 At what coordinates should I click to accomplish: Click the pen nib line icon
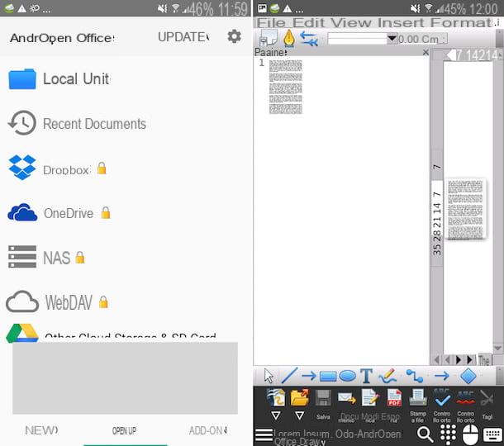coord(289,38)
